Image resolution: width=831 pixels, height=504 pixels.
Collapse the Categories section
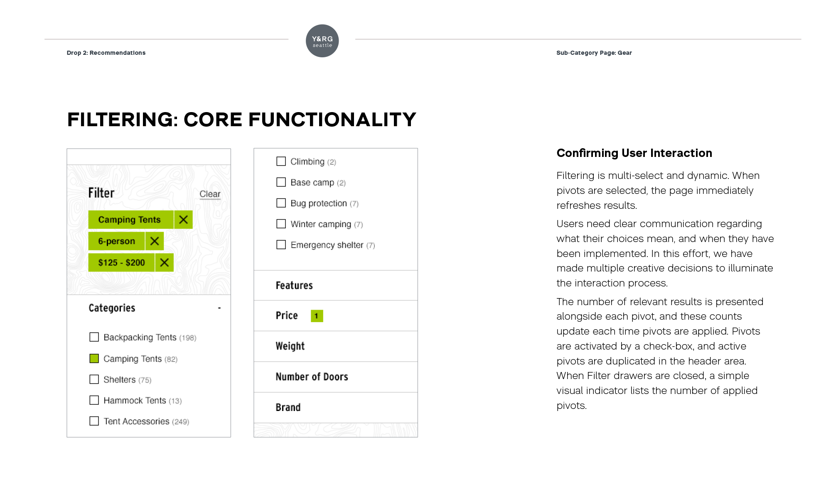(219, 308)
